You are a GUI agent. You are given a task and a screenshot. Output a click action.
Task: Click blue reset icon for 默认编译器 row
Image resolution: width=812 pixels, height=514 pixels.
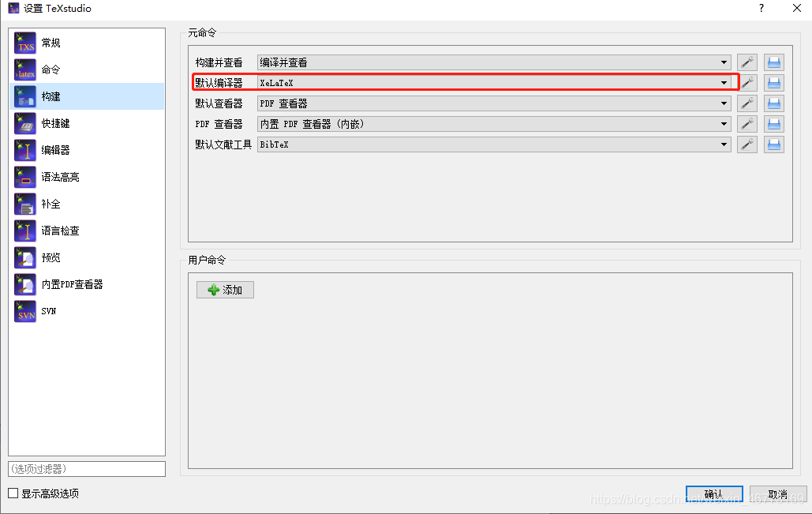click(x=773, y=83)
